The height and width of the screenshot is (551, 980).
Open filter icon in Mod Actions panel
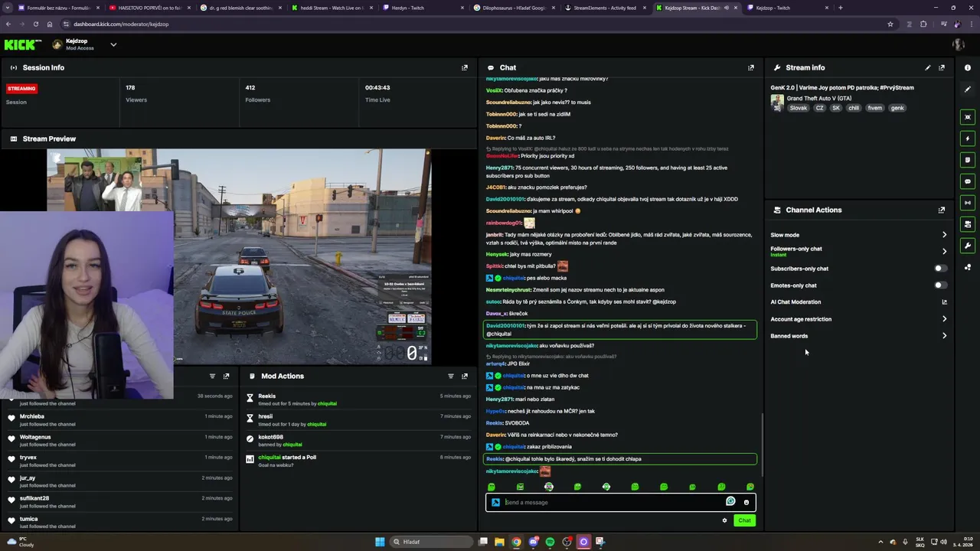[451, 376]
